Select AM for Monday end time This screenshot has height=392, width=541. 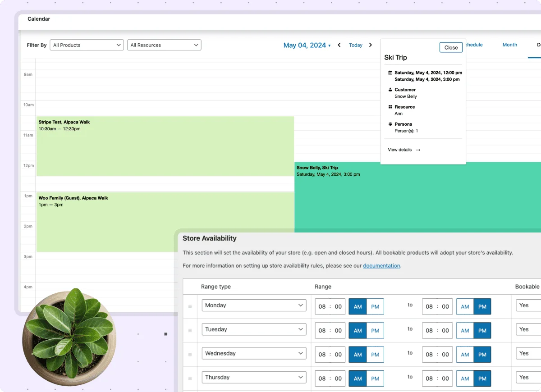click(x=465, y=306)
